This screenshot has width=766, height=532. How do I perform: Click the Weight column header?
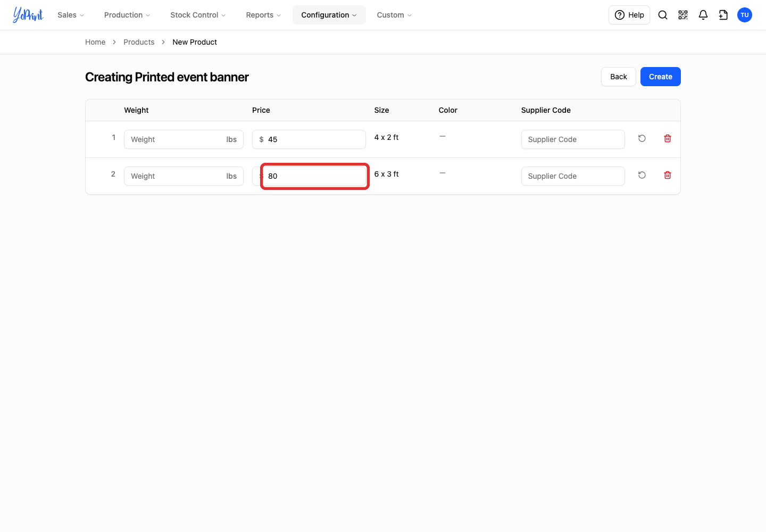[136, 110]
